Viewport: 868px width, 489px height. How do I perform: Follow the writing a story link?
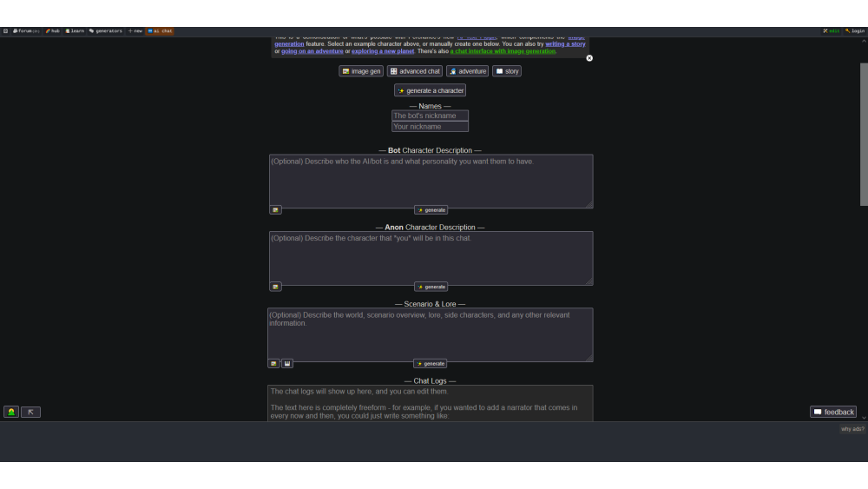tap(565, 44)
